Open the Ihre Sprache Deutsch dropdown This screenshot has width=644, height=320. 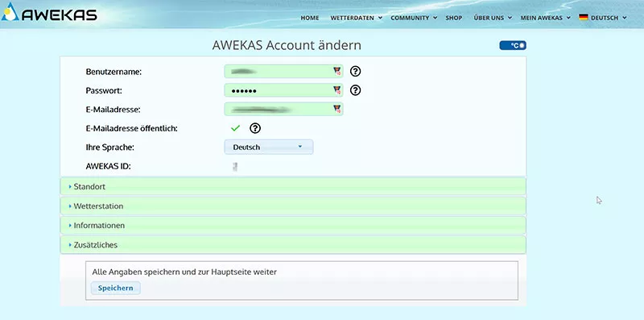(269, 147)
